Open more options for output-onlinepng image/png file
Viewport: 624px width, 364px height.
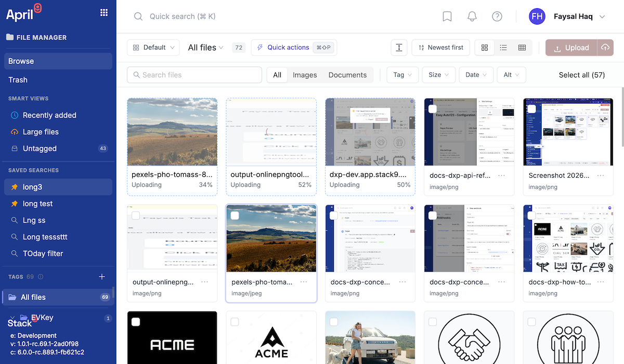pyautogui.click(x=205, y=282)
